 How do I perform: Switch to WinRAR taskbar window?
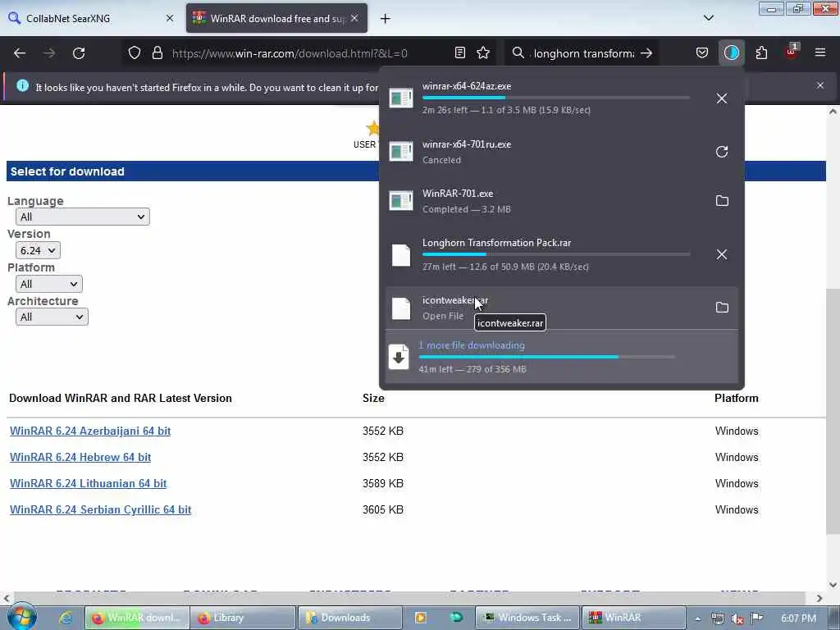[634, 618]
